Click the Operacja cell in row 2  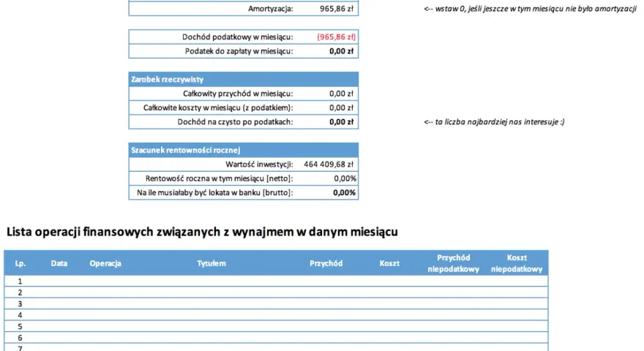(105, 292)
